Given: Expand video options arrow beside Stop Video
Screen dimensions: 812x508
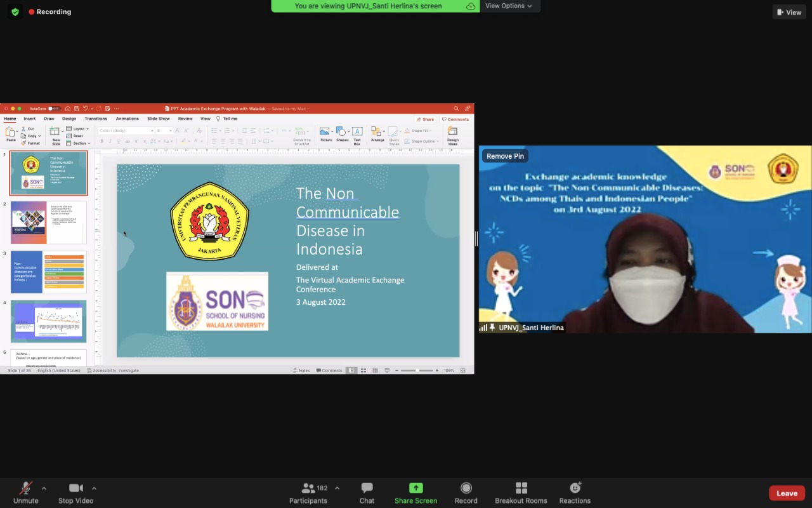Looking at the screenshot, I should [94, 488].
